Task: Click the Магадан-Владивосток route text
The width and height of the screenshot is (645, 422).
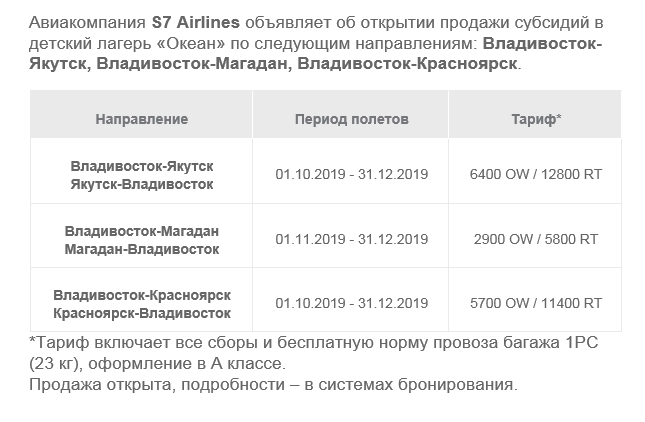Action: (142, 249)
